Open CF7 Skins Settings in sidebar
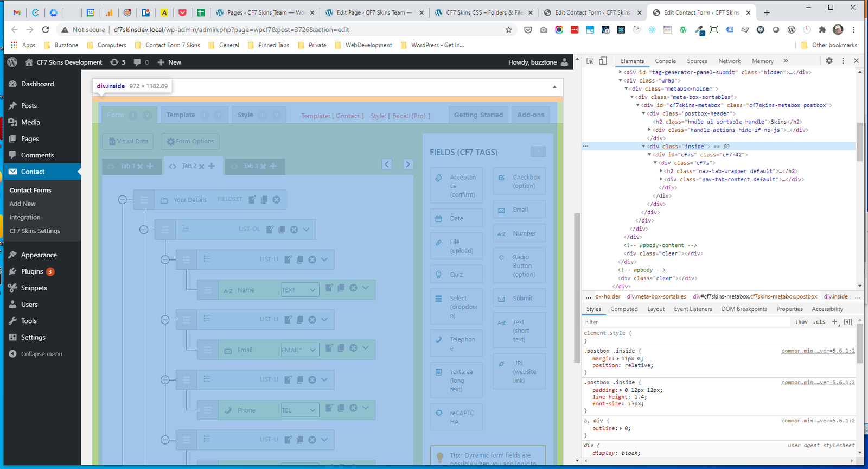The height and width of the screenshot is (469, 868). pos(35,231)
